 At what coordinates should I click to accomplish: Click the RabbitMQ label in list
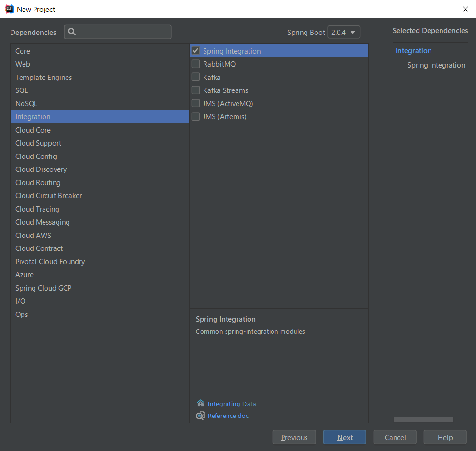219,64
